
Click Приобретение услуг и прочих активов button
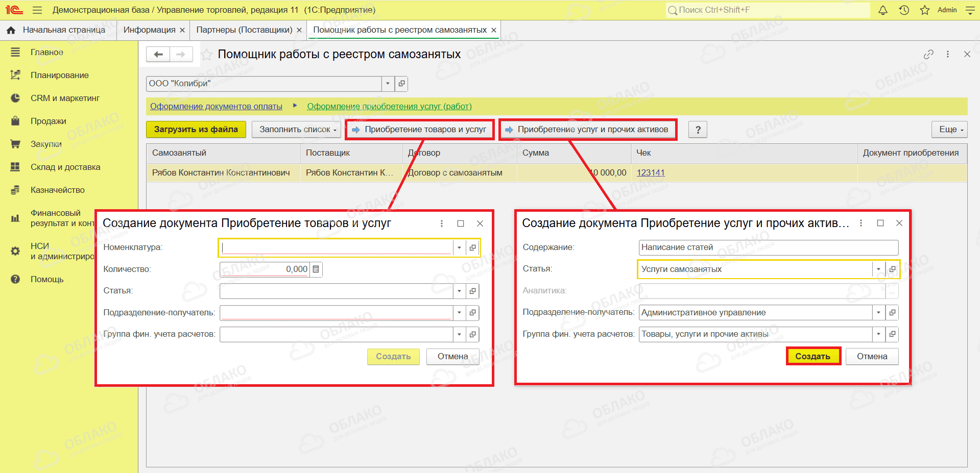point(587,130)
